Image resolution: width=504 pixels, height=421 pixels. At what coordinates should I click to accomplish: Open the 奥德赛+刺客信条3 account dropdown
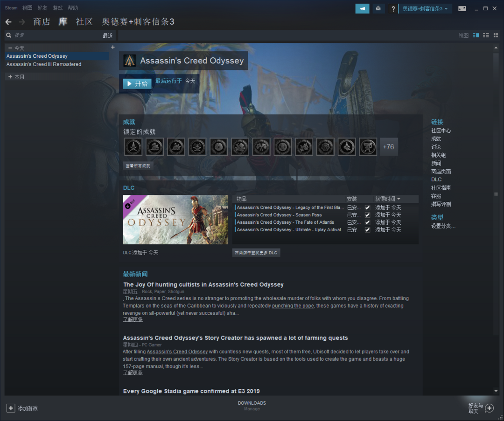(x=425, y=9)
